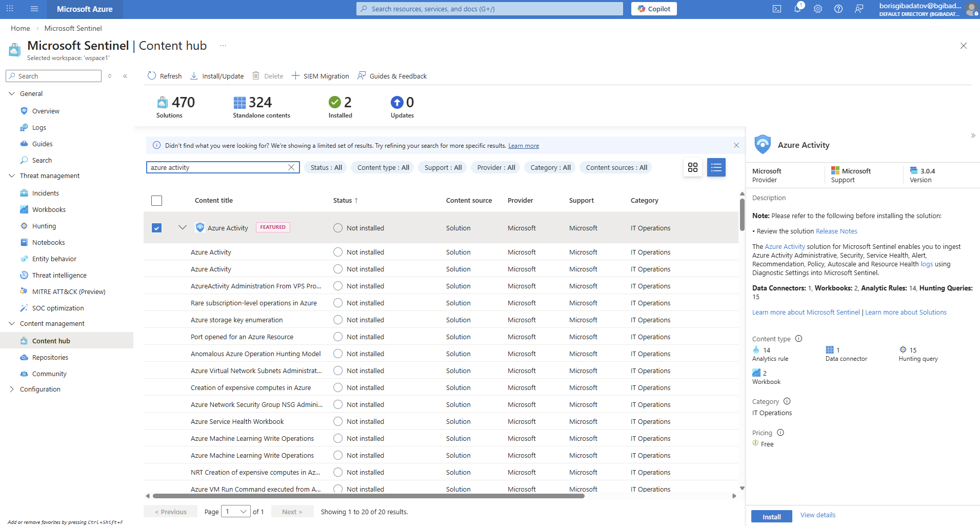Screen dimensions: 980x526
Task: Dismiss the limited results info banner
Action: 736,145
